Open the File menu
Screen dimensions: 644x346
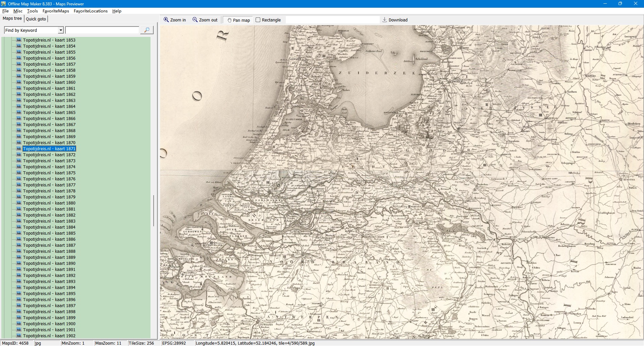5,11
